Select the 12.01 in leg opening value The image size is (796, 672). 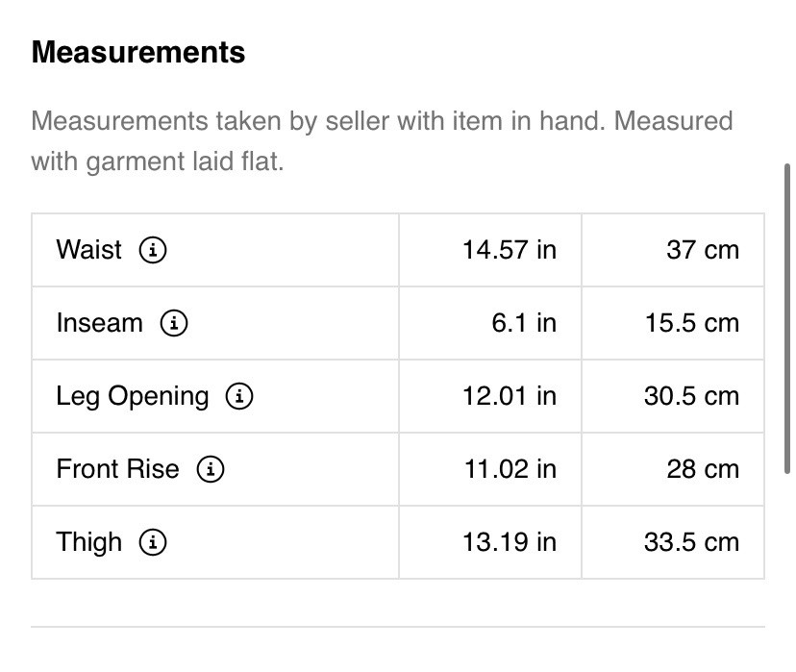tap(510, 396)
